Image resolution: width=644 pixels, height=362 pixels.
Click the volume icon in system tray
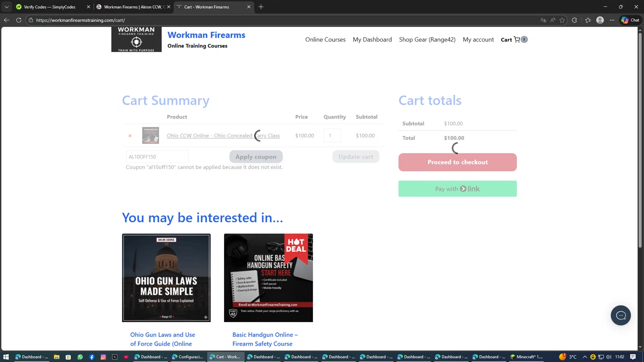(608, 357)
